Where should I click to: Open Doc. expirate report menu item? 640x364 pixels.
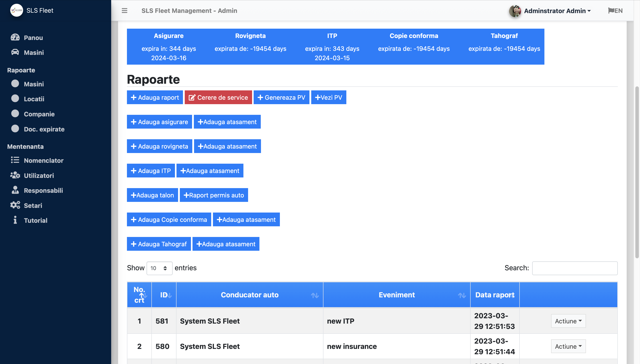point(44,129)
